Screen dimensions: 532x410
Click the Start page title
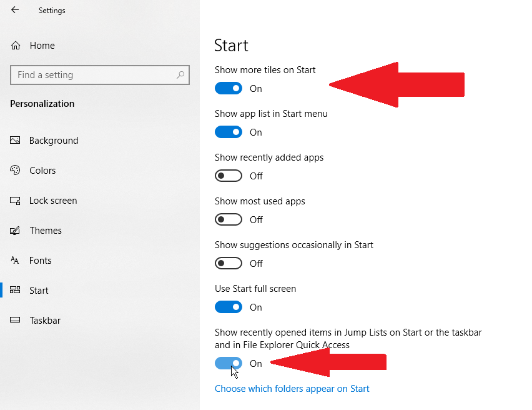[232, 46]
